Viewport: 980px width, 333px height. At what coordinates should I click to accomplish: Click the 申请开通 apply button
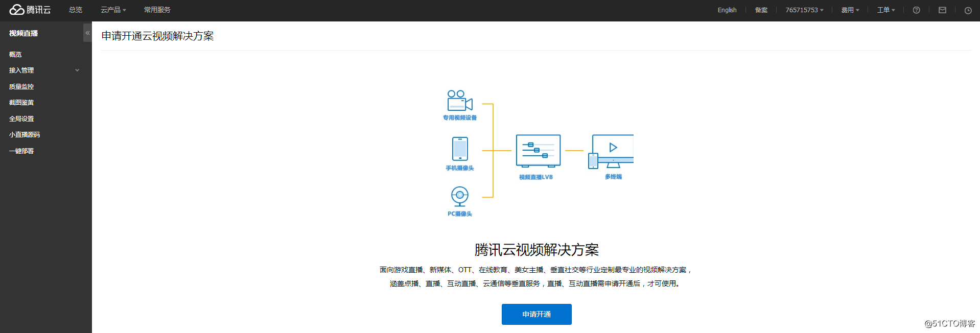[536, 314]
